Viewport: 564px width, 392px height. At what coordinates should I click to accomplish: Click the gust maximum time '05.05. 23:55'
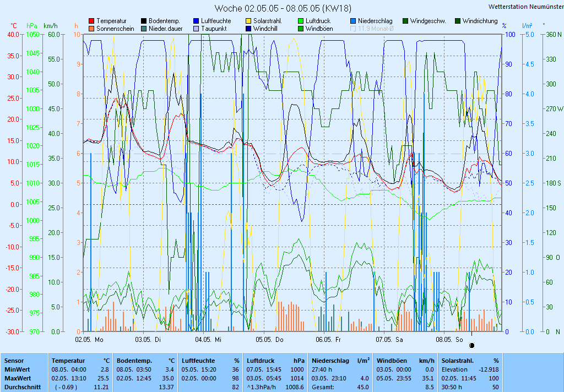(x=394, y=378)
